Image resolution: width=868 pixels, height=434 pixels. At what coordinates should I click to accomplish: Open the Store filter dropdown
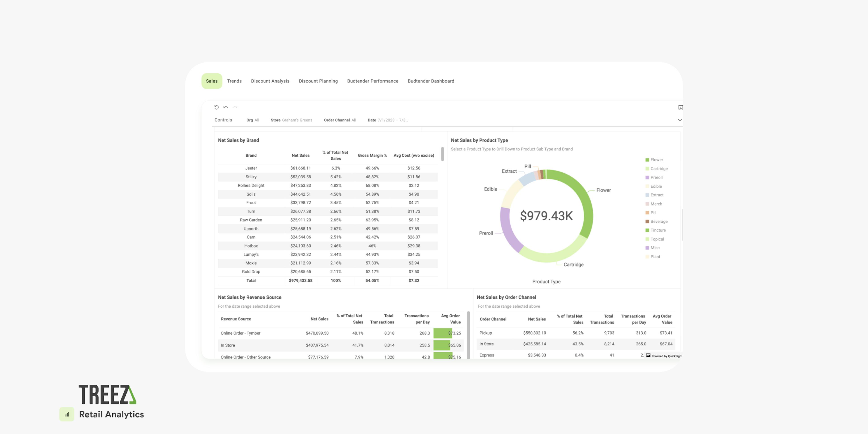pos(291,120)
